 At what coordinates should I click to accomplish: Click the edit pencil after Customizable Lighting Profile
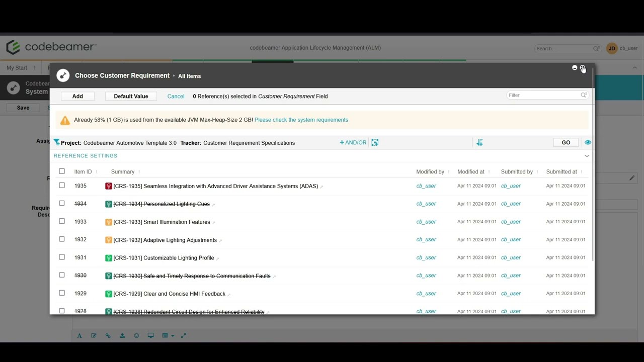click(217, 258)
